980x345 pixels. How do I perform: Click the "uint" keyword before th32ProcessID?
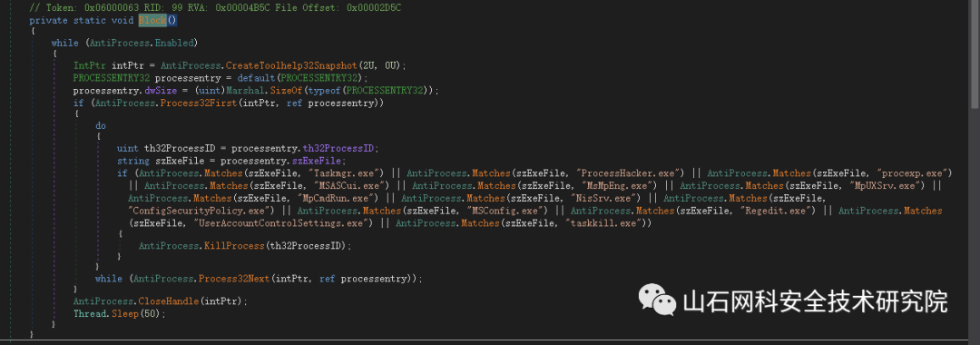[x=128, y=148]
